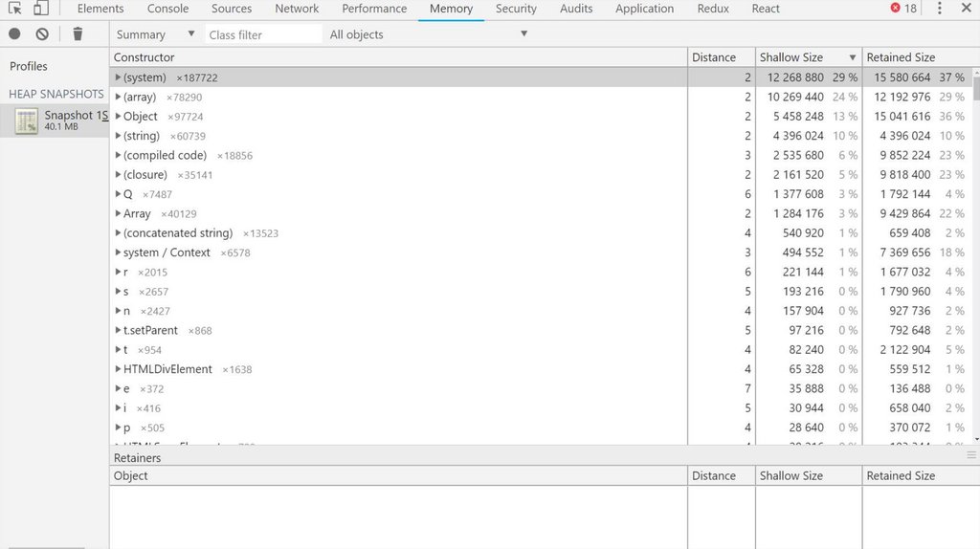Image resolution: width=980 pixels, height=549 pixels.
Task: Open the DevTools three-dot menu
Action: (940, 8)
